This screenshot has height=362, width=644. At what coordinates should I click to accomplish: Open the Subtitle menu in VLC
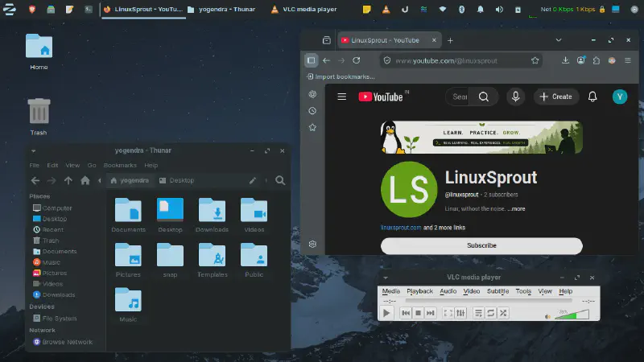click(x=497, y=291)
